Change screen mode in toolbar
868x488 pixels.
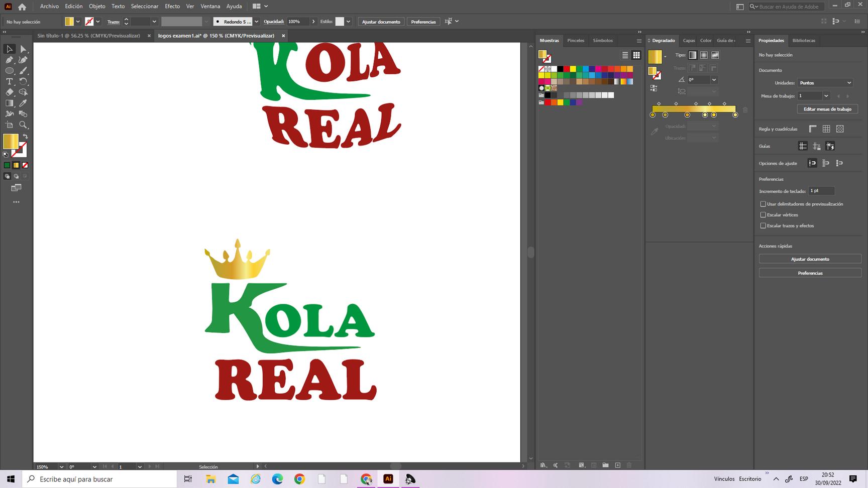pos(16,188)
